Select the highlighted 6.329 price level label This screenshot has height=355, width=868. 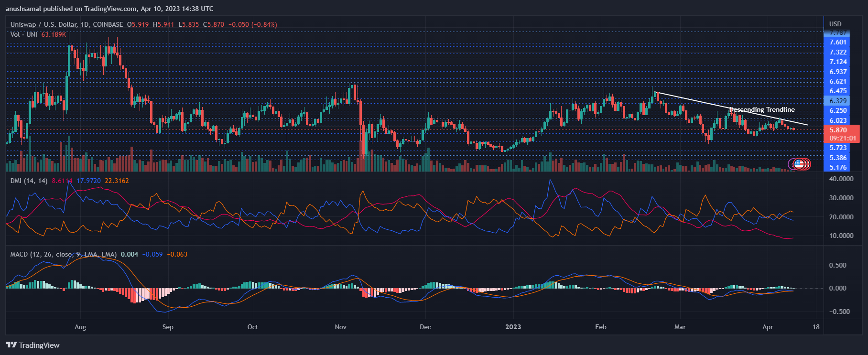pos(838,101)
